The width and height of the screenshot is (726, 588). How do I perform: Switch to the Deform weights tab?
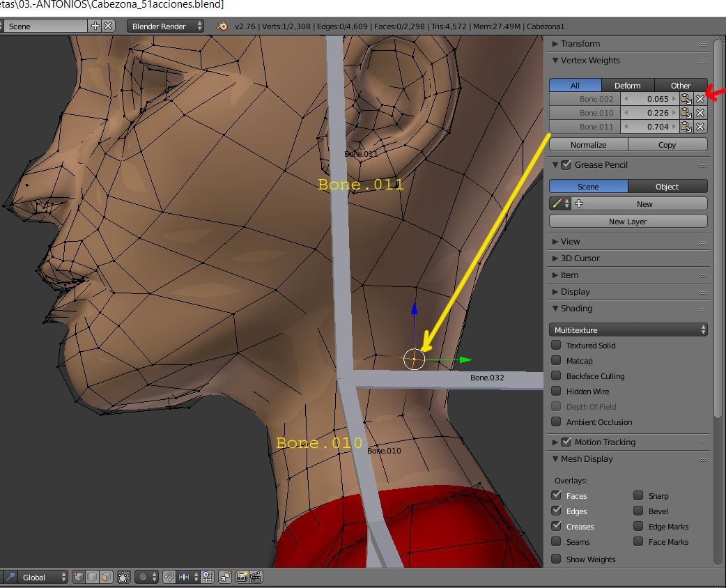[627, 86]
